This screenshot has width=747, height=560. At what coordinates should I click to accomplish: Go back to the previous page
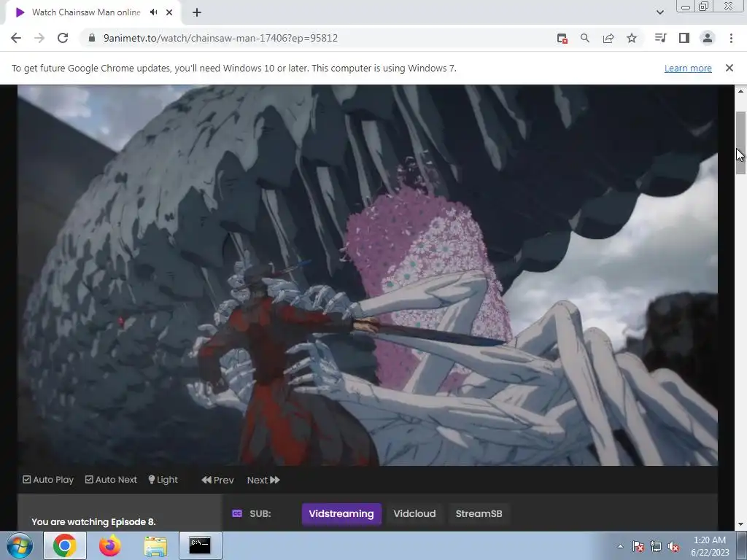(16, 38)
